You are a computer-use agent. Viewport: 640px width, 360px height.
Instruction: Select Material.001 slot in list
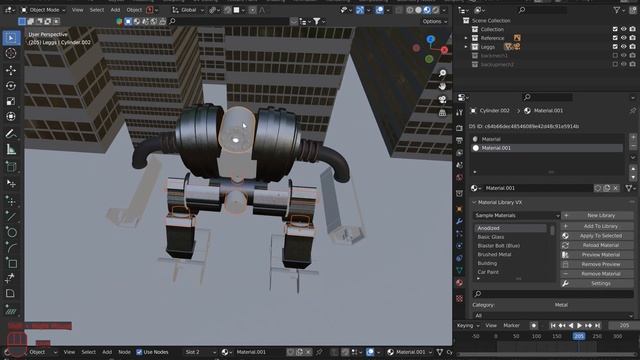547,148
